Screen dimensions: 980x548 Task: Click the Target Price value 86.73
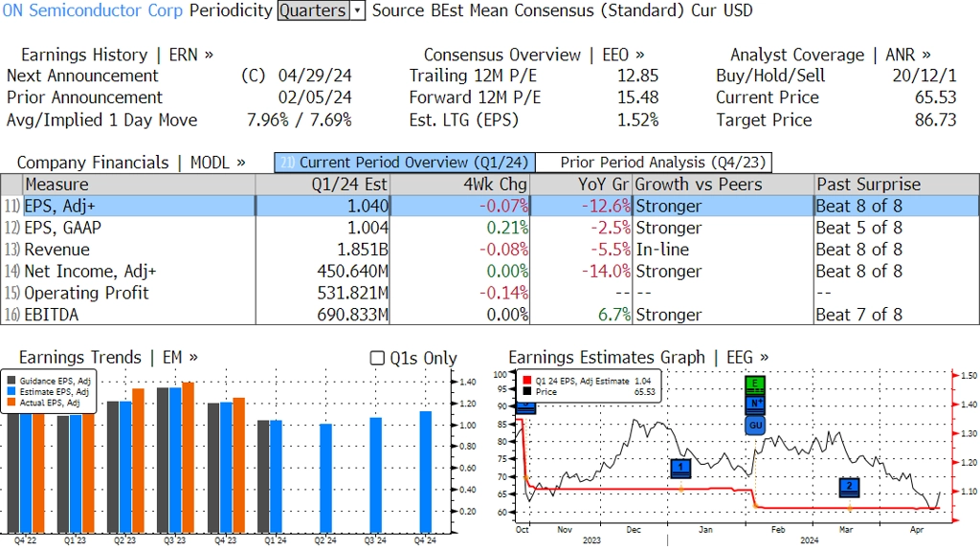[936, 120]
